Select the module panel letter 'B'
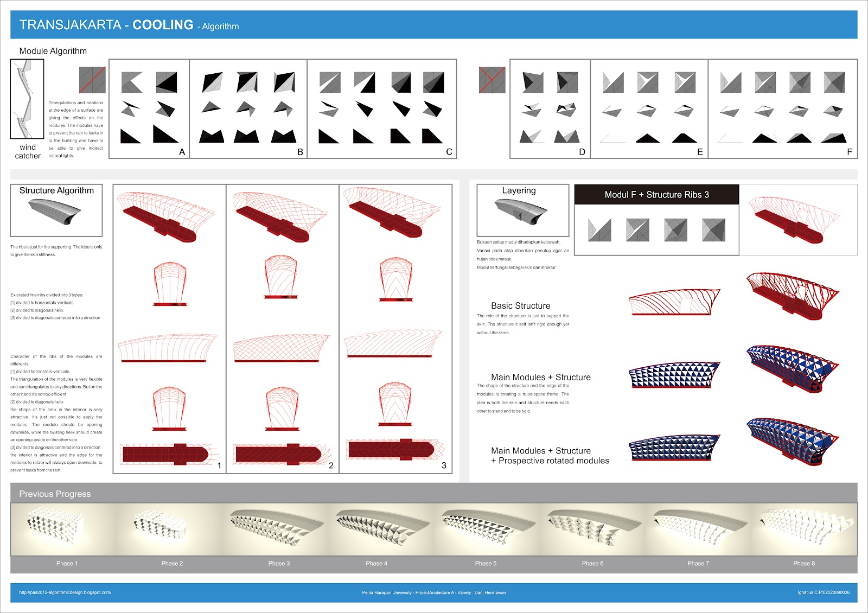The image size is (868, 613). point(300,152)
